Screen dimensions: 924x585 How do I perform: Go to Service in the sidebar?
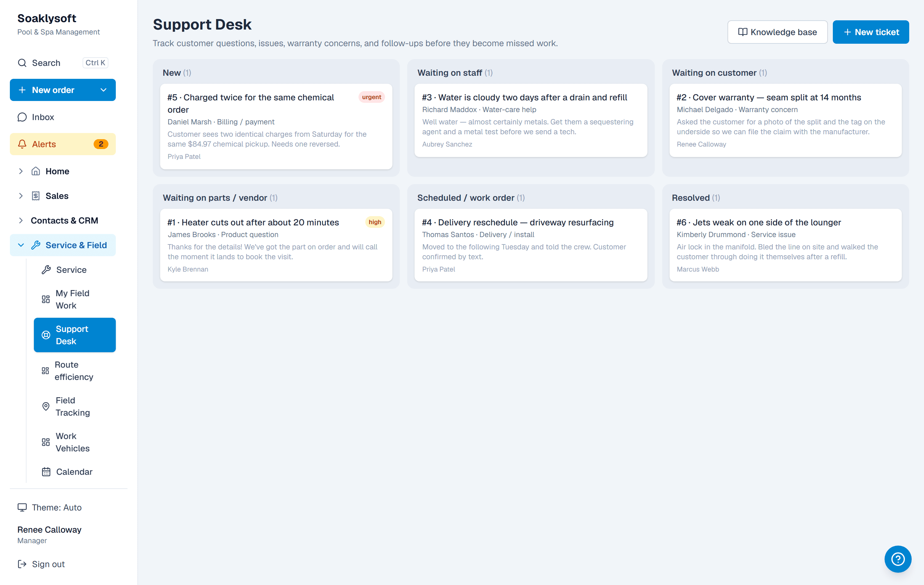(75, 270)
